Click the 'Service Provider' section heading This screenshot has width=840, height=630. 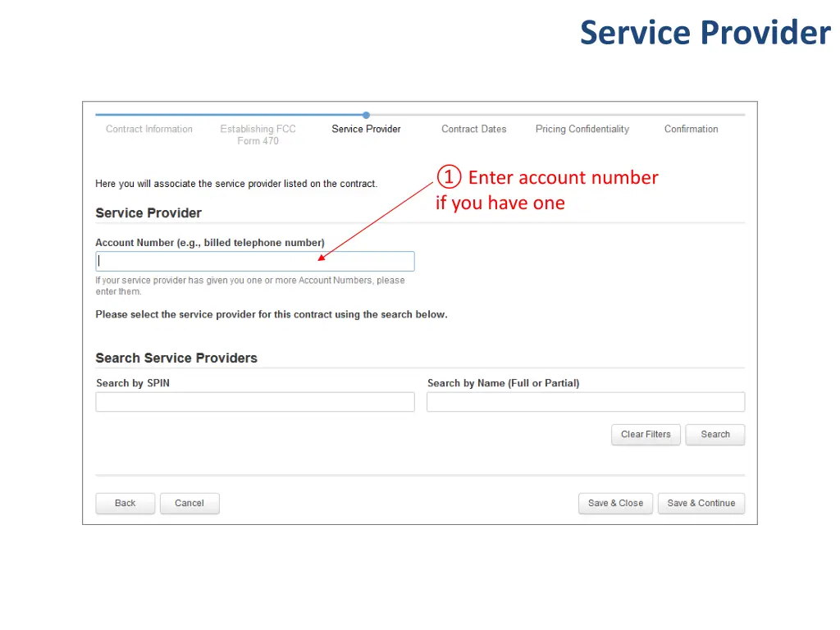[x=148, y=212]
